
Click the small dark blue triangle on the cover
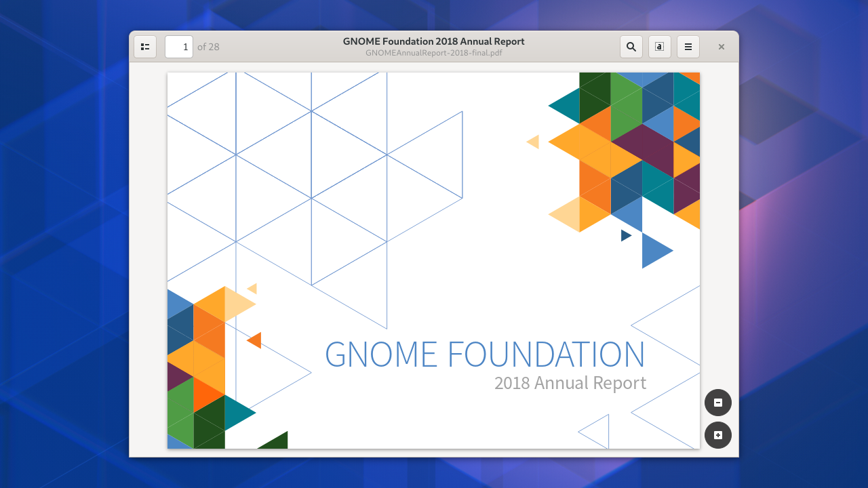click(x=625, y=235)
